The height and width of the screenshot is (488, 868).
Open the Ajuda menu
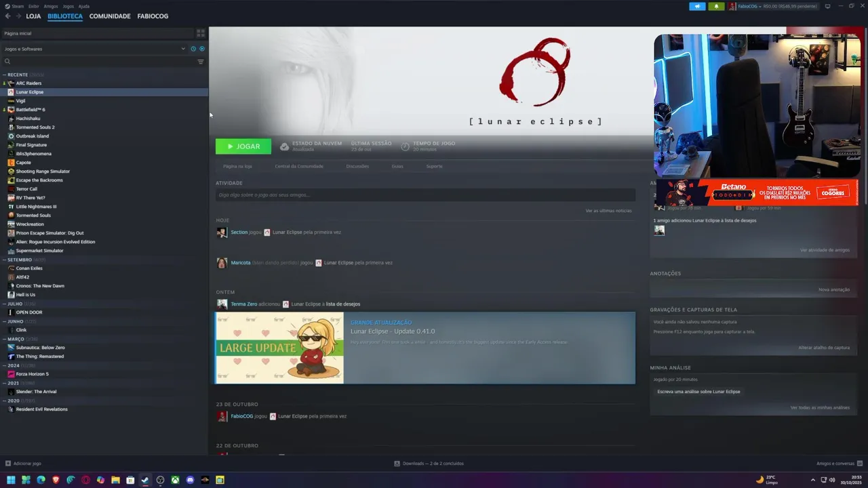(84, 6)
